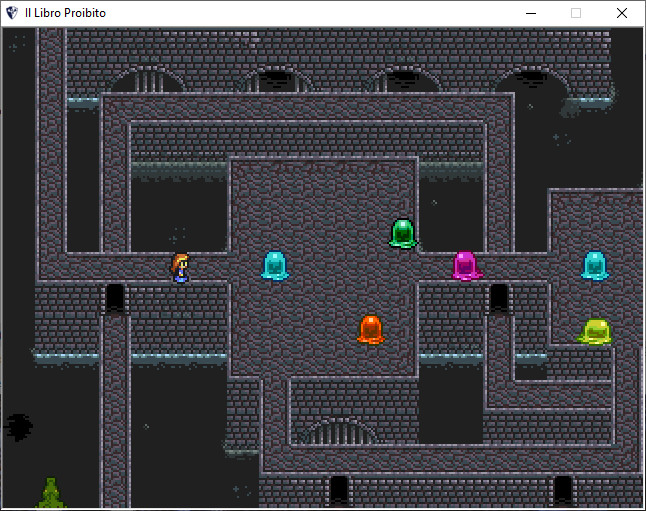Screen dimensions: 646x511
Task: Click the green pine tree sprite
Action: [51, 493]
